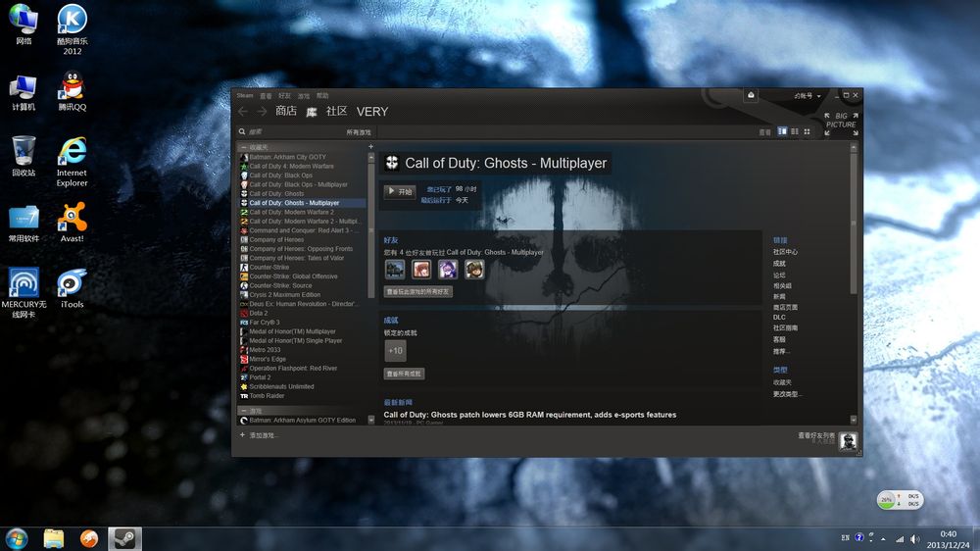The width and height of the screenshot is (980, 551).
Task: Open own profile avatar at window bottom right
Action: (x=848, y=441)
